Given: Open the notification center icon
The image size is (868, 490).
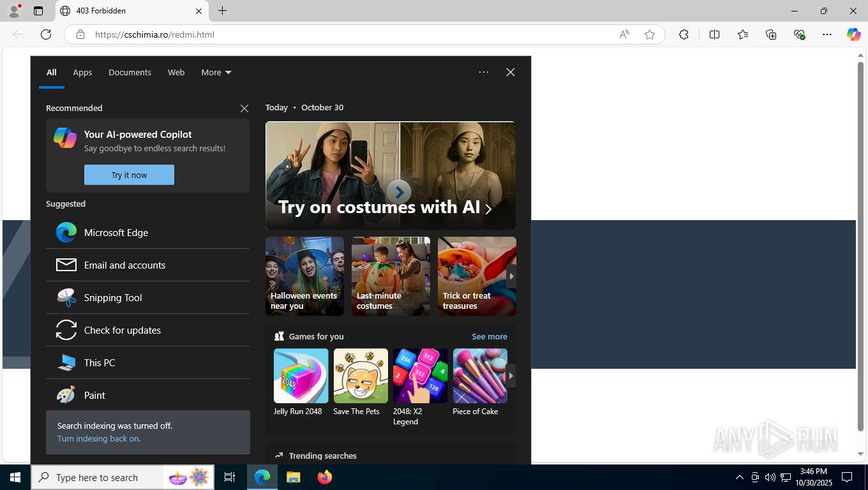Looking at the screenshot, I should point(847,477).
